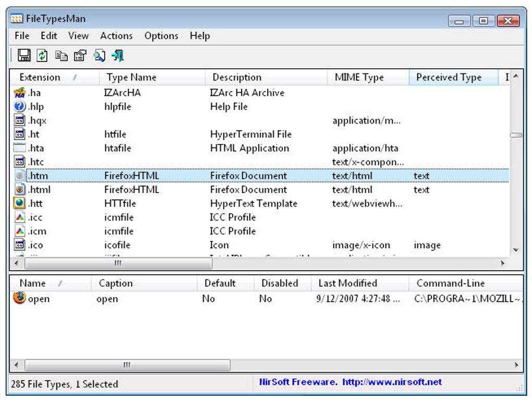Click the .ico file icon
532x403 pixels.
click(x=20, y=245)
